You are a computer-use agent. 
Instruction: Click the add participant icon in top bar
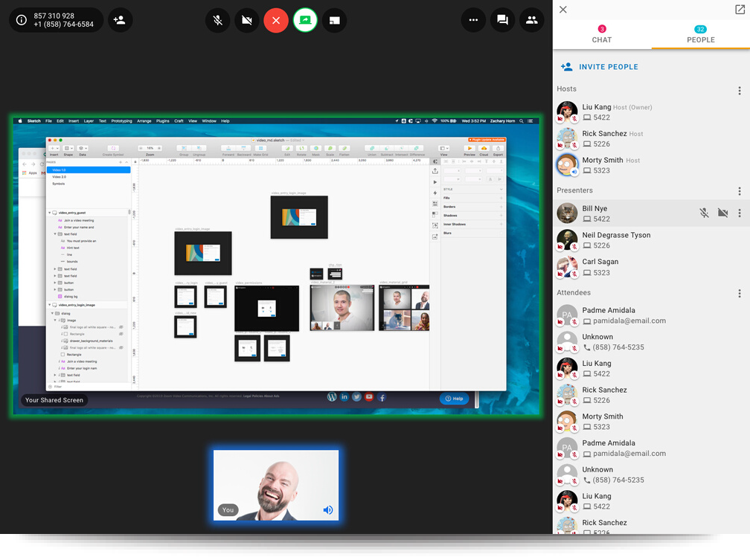[x=120, y=20]
